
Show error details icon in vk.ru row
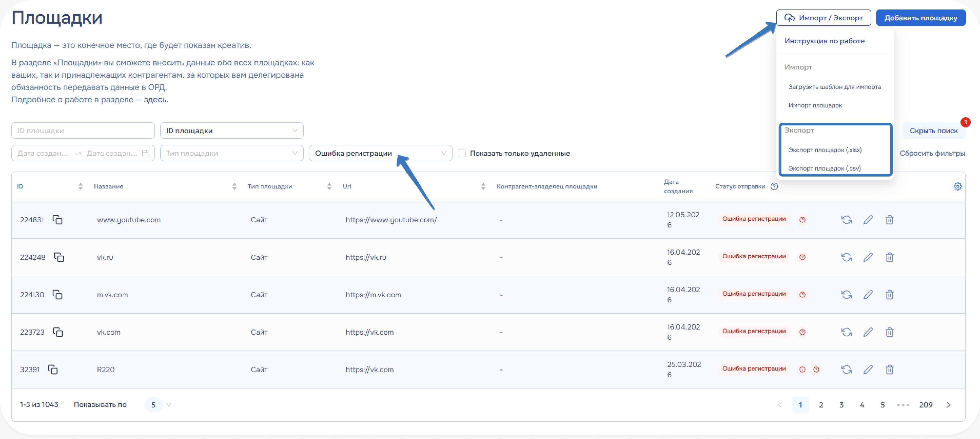pos(802,257)
